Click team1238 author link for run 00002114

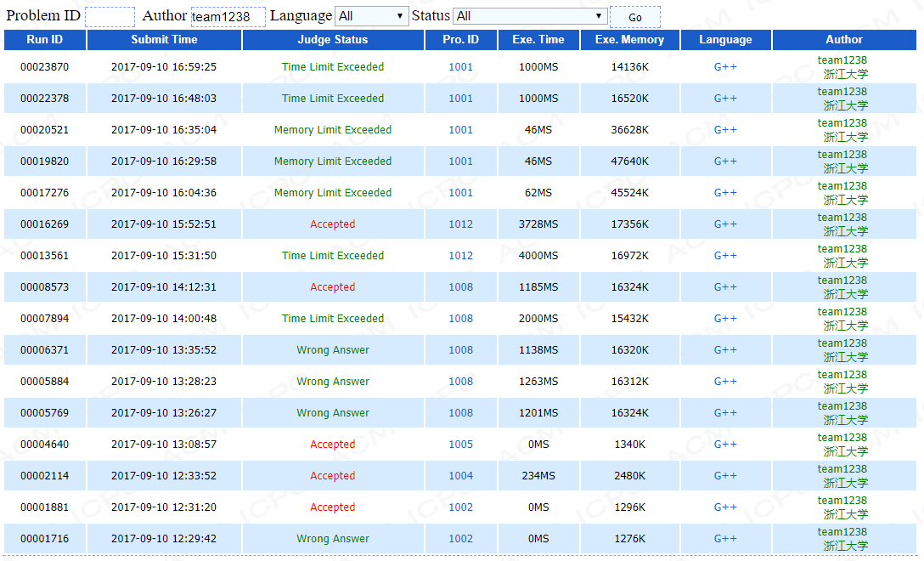coord(842,469)
